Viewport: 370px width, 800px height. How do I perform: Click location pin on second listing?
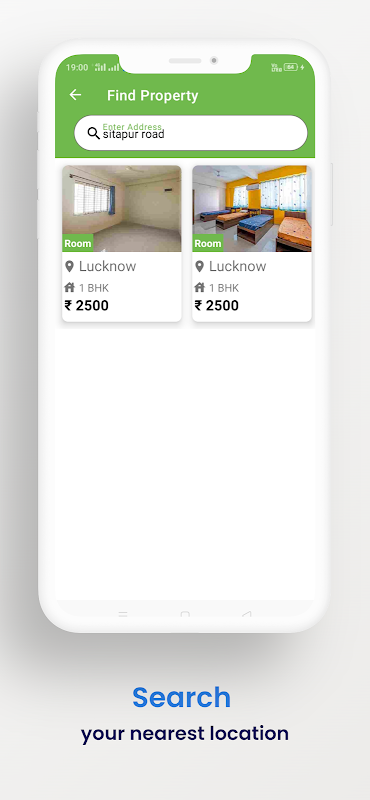(x=200, y=266)
